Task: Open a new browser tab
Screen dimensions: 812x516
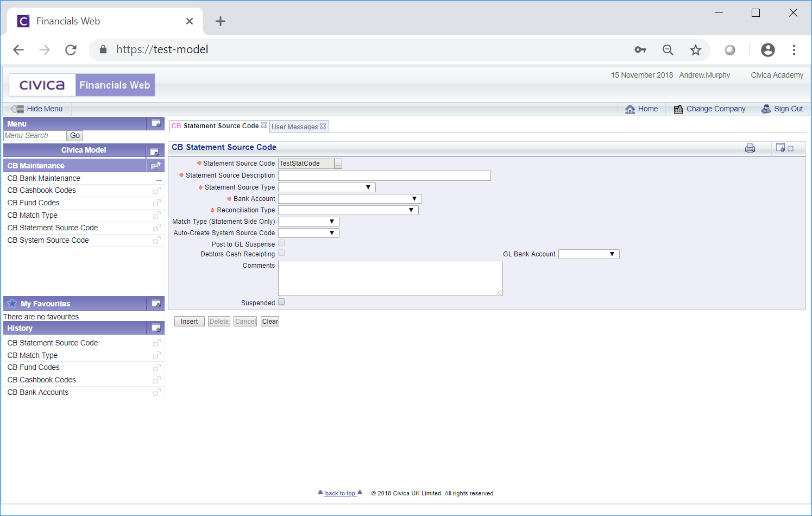Action: click(220, 21)
